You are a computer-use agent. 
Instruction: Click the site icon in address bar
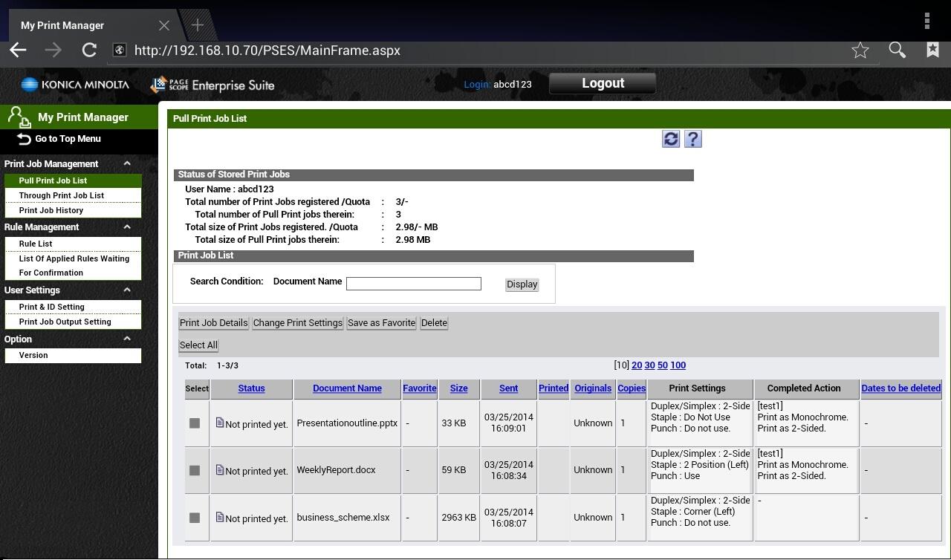[118, 51]
